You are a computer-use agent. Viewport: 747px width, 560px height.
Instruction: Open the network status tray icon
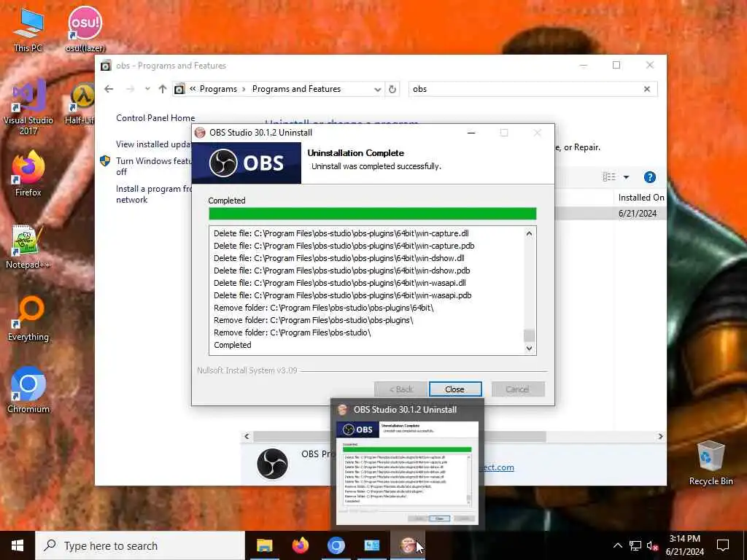635,545
